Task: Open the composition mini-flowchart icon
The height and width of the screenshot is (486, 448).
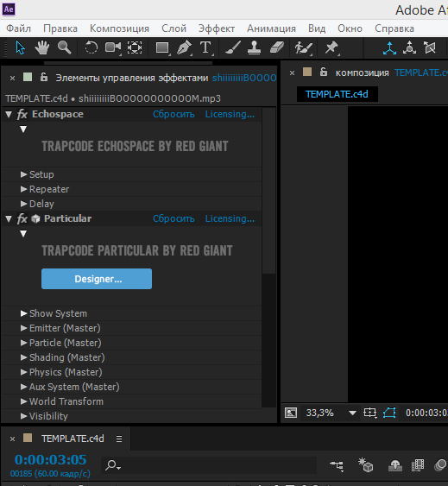Action: point(337,465)
